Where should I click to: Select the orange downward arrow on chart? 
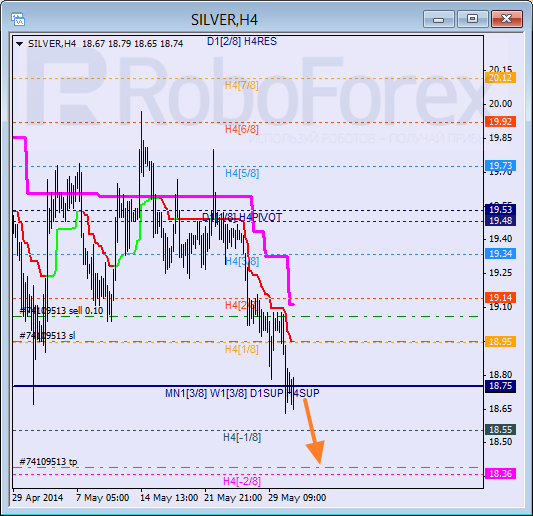313,431
